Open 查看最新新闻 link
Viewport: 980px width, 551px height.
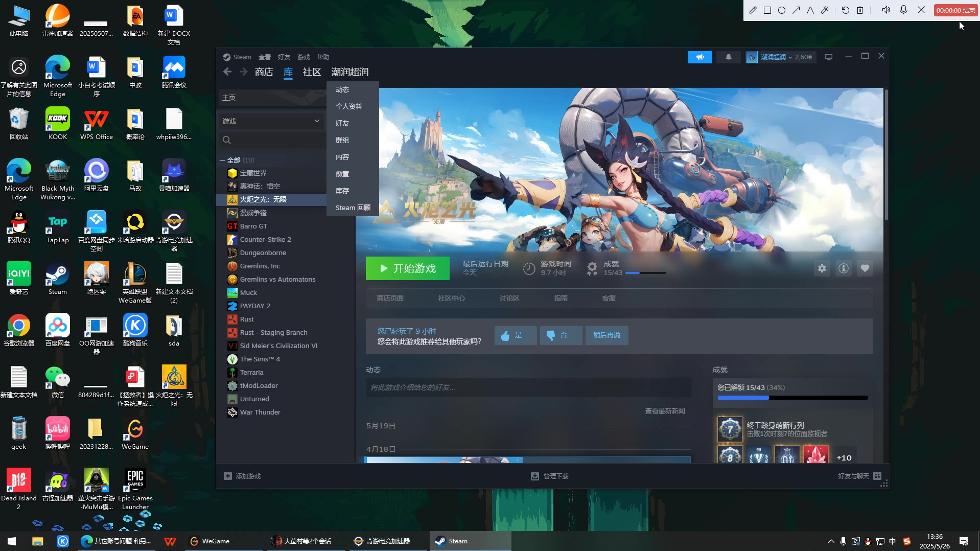[x=665, y=411]
